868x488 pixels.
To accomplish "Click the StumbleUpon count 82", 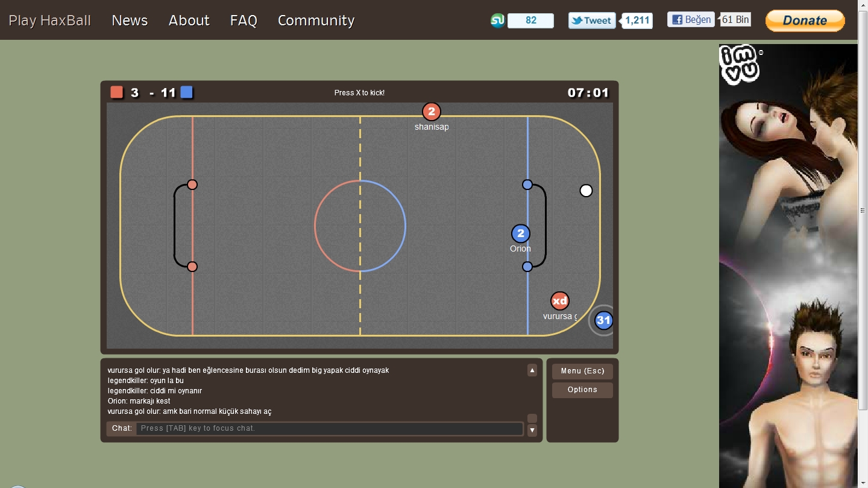I will [x=530, y=21].
